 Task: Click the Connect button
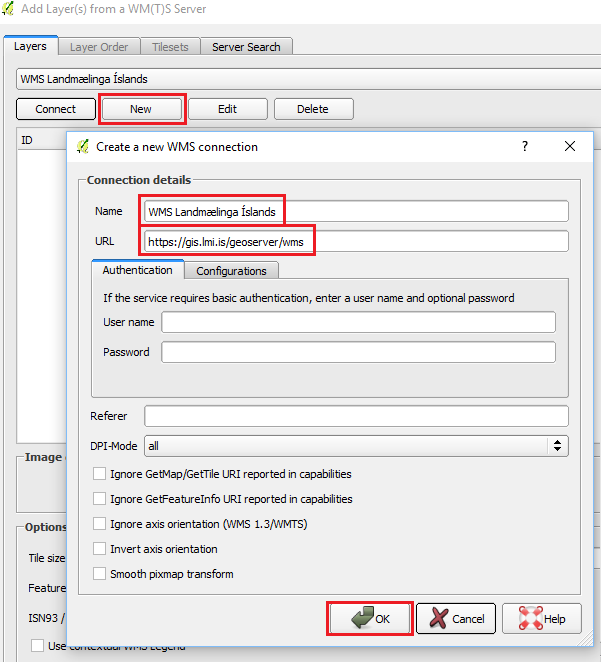point(56,109)
